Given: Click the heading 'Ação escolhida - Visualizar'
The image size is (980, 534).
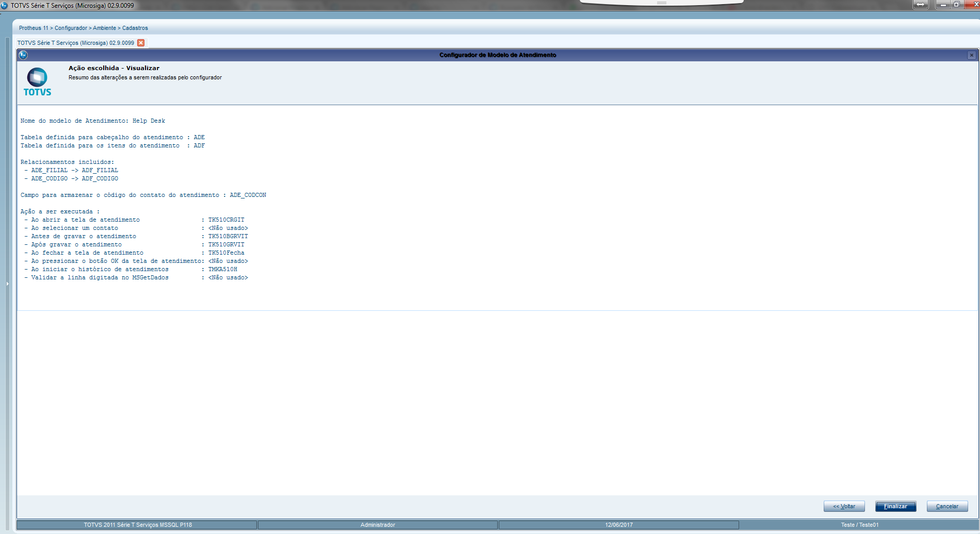Looking at the screenshot, I should [114, 68].
